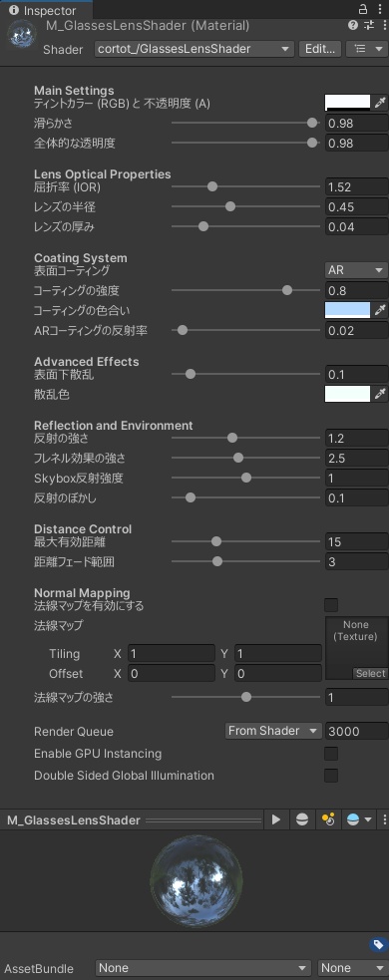389x980 pixels.
Task: Click the max effective distance slider handle
Action: coord(216,541)
